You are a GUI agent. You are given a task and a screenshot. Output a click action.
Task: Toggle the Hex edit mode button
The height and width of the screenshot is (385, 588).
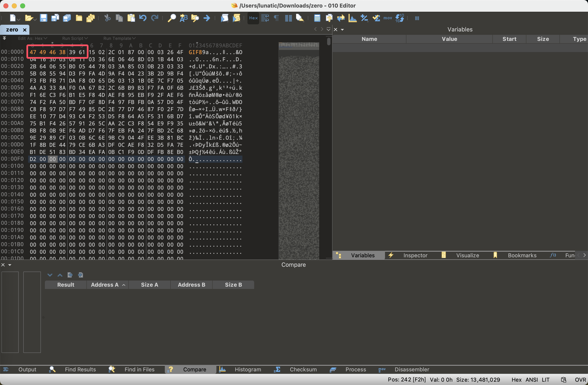[x=253, y=18]
